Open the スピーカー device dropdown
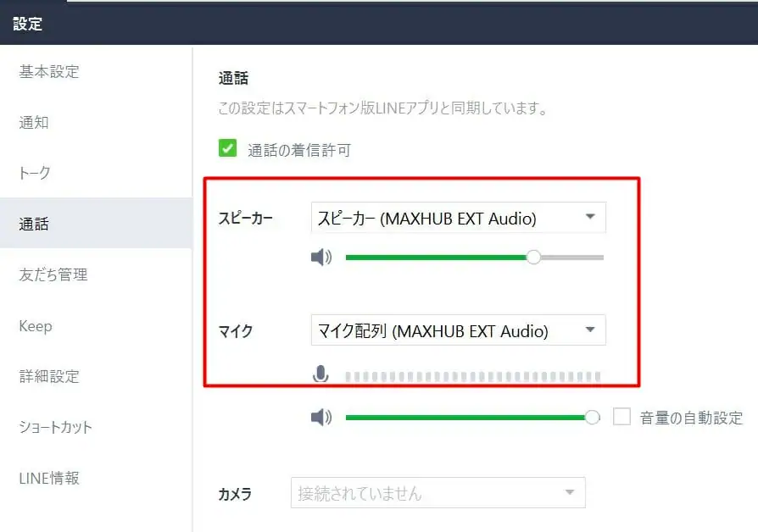The image size is (758, 532). (x=459, y=218)
